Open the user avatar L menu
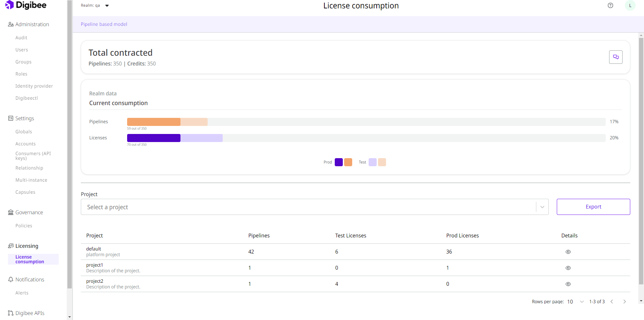The image size is (644, 320). point(630,5)
